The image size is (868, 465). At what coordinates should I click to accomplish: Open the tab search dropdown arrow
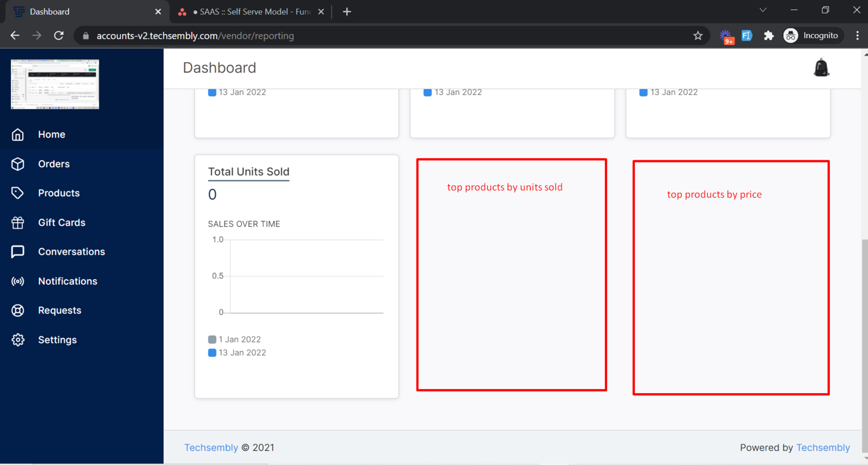click(763, 10)
